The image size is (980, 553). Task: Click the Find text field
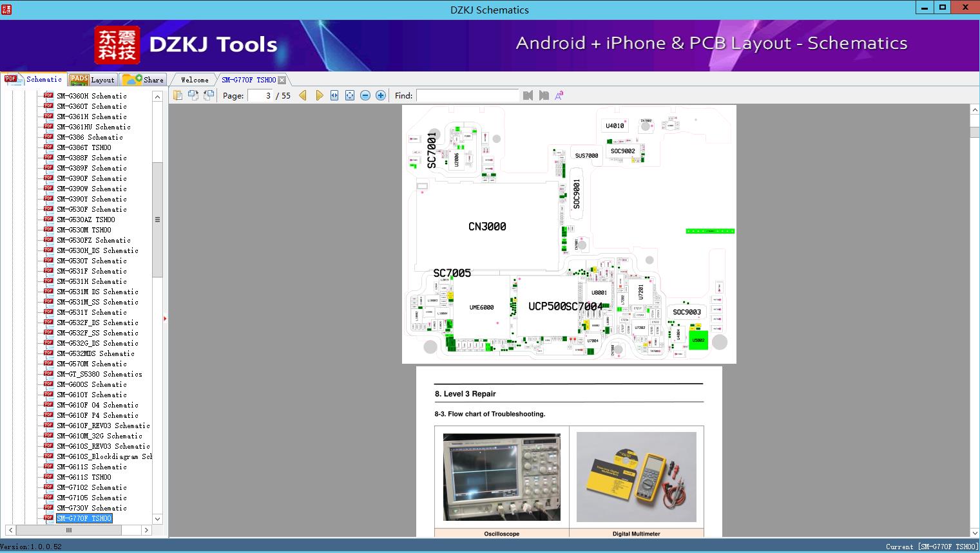pos(467,95)
